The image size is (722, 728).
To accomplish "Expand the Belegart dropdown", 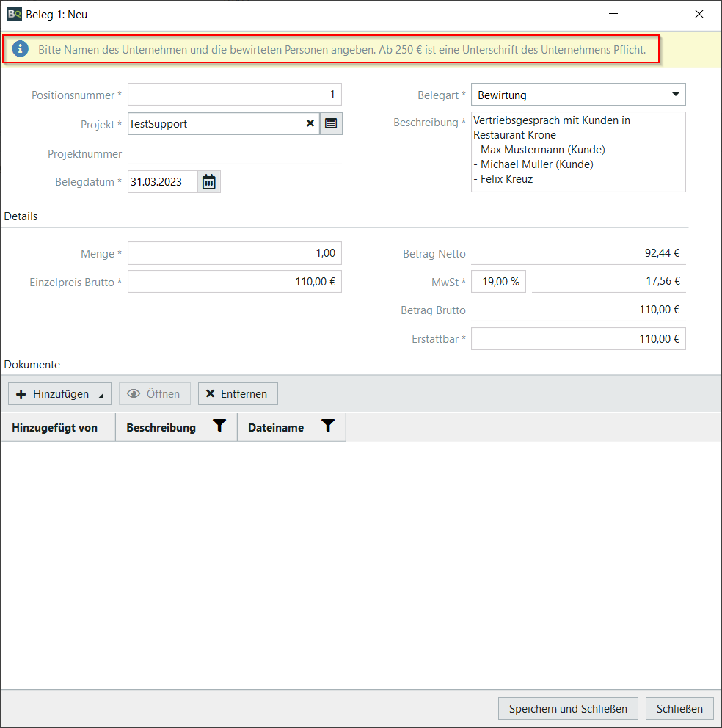I will (x=674, y=95).
